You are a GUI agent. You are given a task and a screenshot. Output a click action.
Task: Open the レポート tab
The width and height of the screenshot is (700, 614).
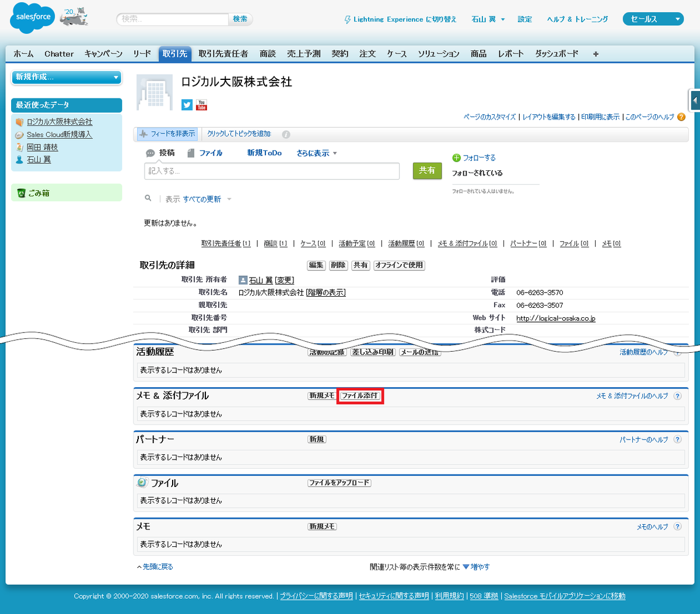click(511, 54)
